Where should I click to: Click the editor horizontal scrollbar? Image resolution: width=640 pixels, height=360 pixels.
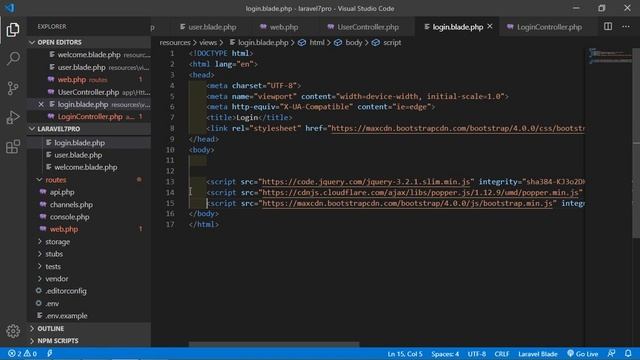273,344
